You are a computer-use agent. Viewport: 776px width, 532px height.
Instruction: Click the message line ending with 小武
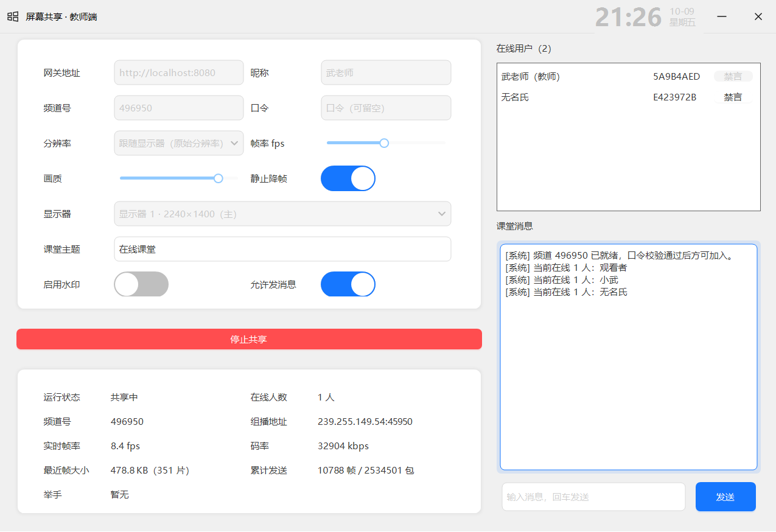(x=562, y=280)
